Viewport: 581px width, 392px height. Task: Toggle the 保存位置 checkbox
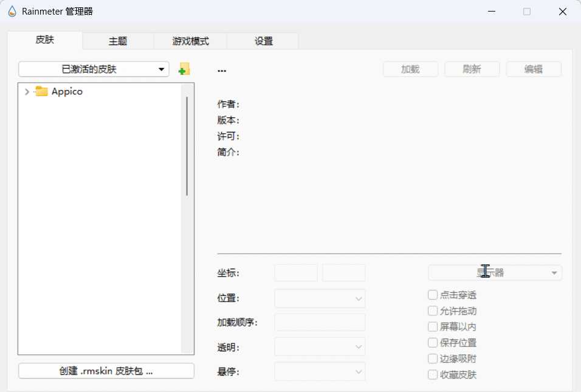pos(433,343)
